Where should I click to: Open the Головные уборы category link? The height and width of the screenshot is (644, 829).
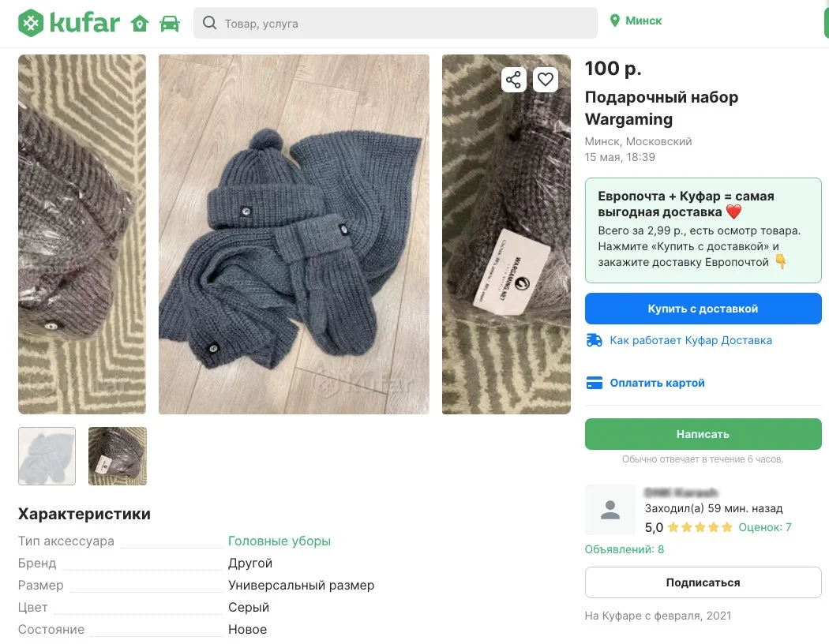coord(279,541)
